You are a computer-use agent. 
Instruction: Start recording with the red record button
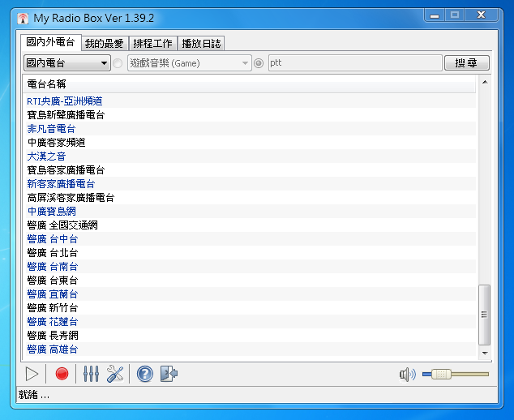point(62,374)
